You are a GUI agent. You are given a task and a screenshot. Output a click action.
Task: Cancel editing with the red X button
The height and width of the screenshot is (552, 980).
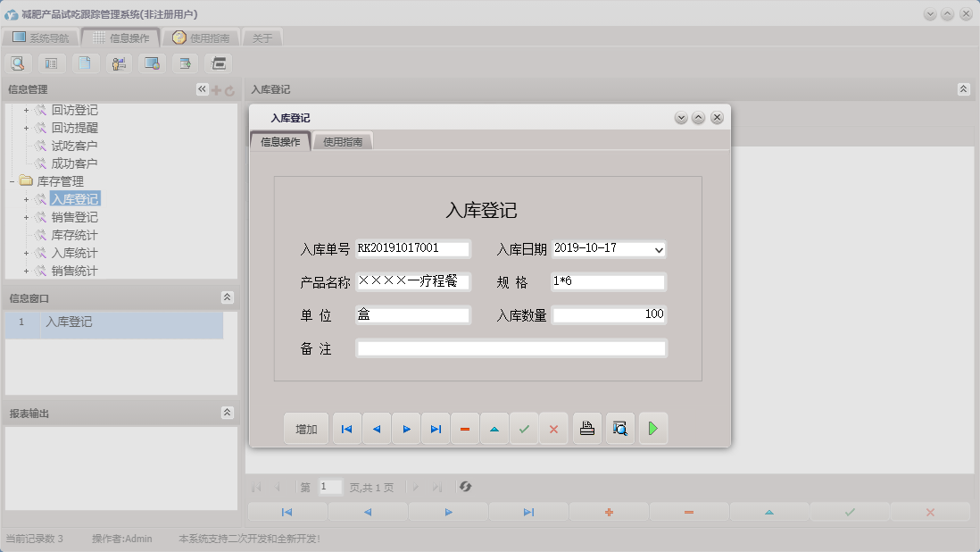point(553,428)
